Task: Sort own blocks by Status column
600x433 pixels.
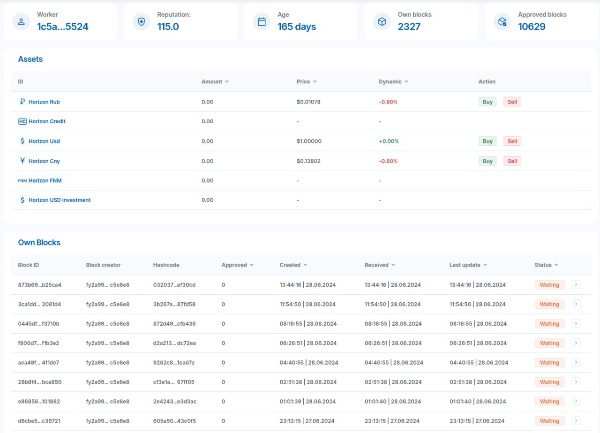Action: click(544, 265)
